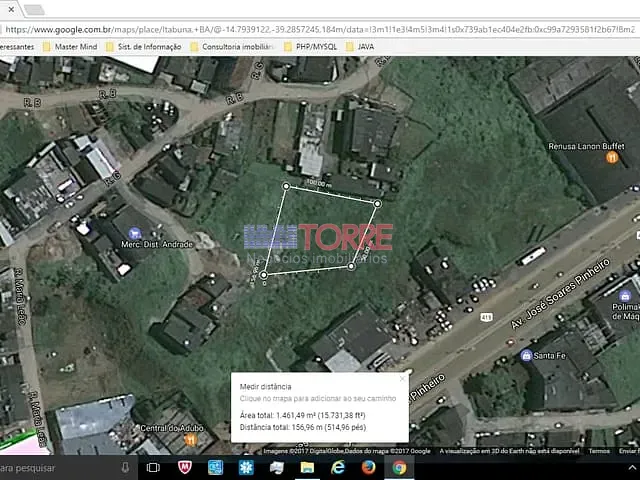Click the Chrome address bar URL
The height and width of the screenshot is (480, 640).
[x=320, y=29]
